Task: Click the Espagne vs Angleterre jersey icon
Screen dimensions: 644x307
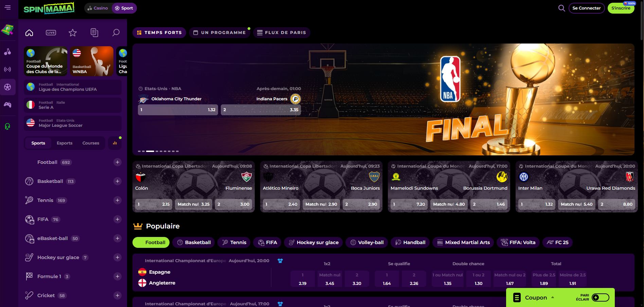Action: 280,261
